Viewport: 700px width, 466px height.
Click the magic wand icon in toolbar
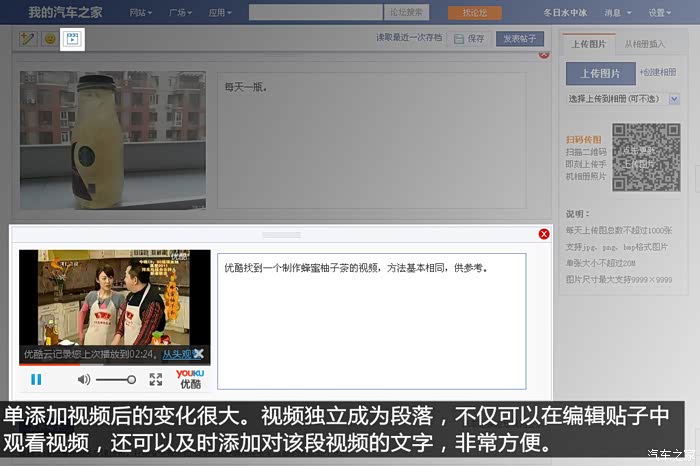click(28, 39)
